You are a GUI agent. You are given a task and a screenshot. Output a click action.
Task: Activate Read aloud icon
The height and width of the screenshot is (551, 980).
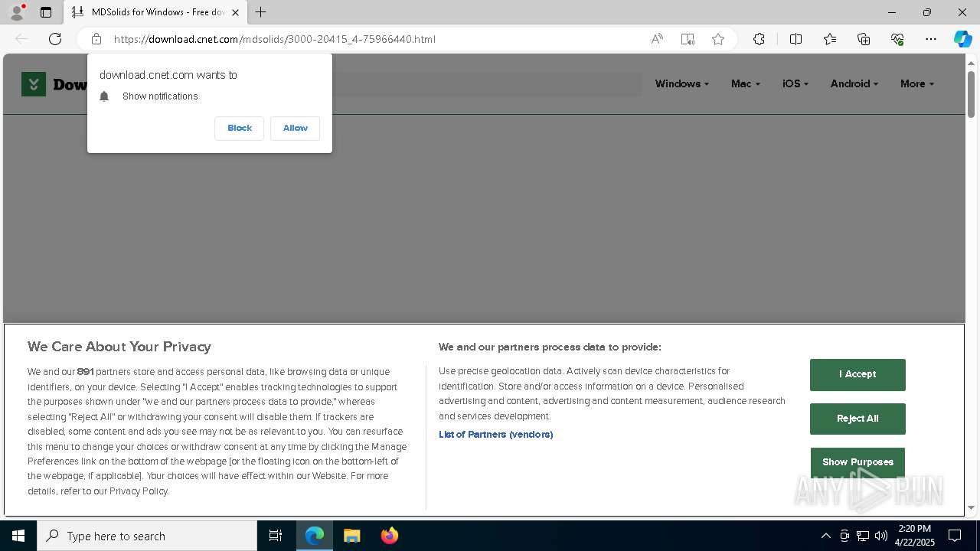pos(657,39)
